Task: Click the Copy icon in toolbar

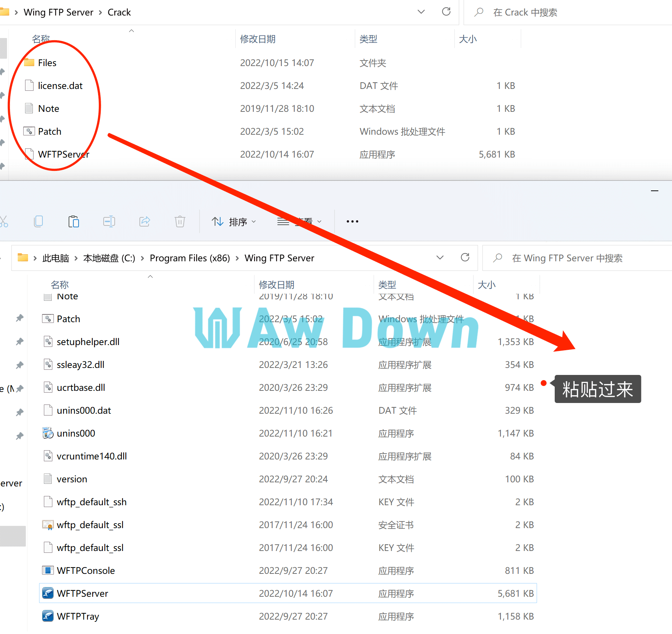Action: click(x=38, y=221)
